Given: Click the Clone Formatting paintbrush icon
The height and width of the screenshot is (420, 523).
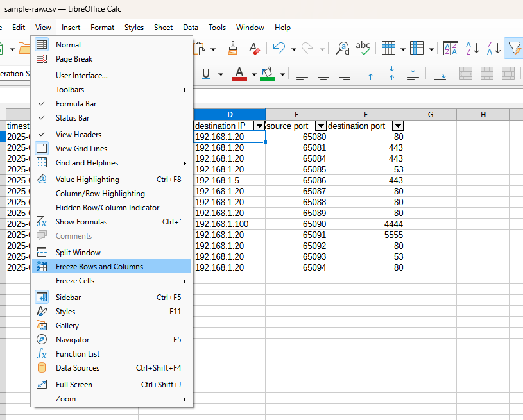Looking at the screenshot, I should pyautogui.click(x=233, y=48).
